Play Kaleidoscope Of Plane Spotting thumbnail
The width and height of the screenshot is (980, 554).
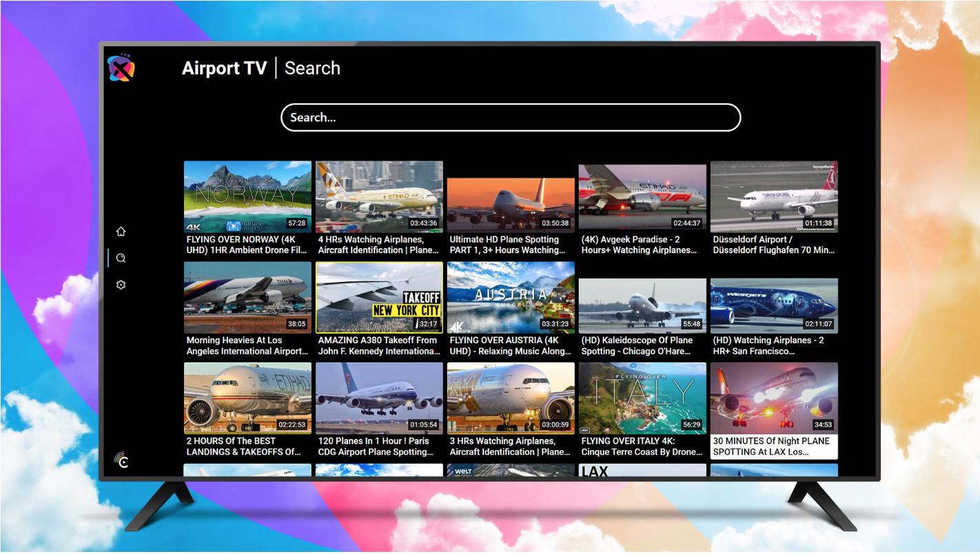click(642, 305)
